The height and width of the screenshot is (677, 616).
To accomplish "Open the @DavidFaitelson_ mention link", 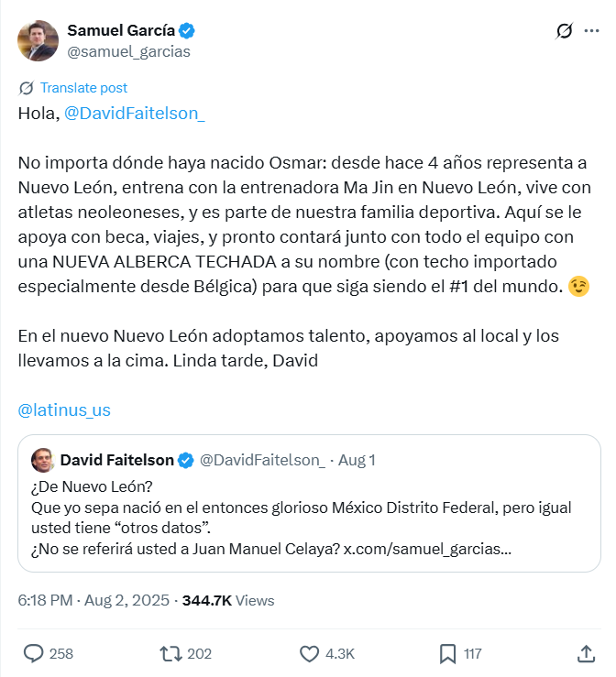I will (135, 114).
